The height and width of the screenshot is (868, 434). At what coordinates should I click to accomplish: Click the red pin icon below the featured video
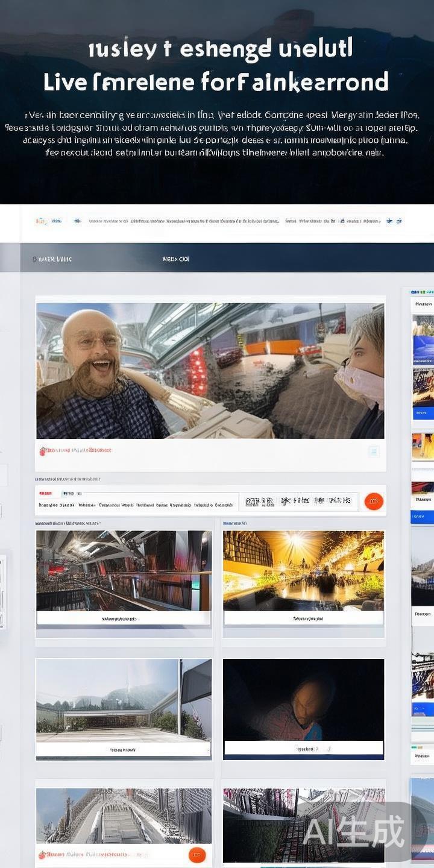[x=43, y=451]
